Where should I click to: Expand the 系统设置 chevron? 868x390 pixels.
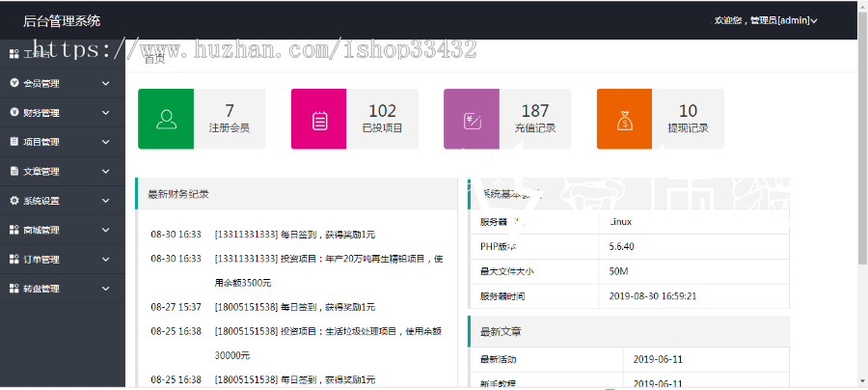[106, 201]
